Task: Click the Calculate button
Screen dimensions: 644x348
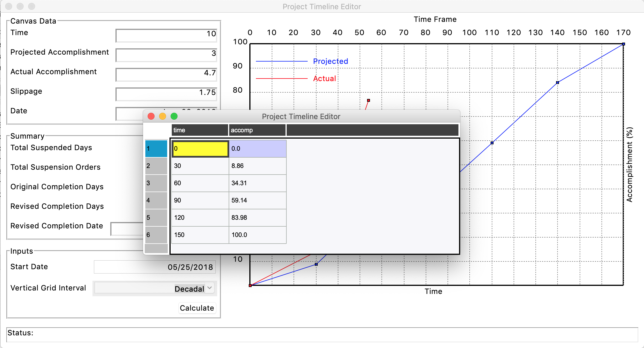Action: point(197,308)
